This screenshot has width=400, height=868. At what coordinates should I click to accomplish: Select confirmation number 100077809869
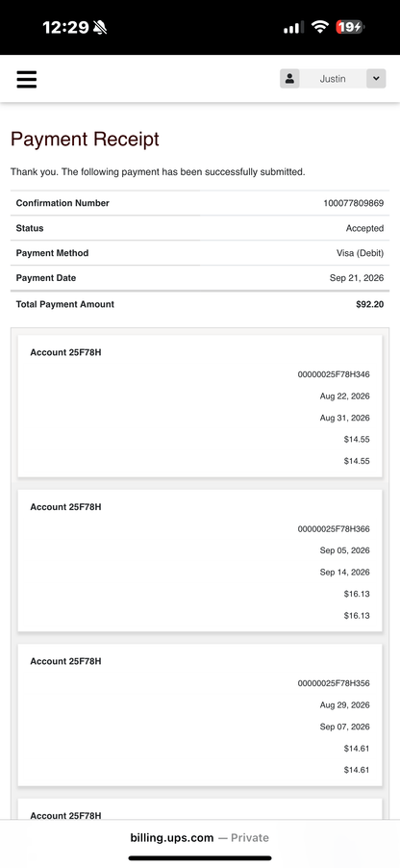tap(353, 203)
